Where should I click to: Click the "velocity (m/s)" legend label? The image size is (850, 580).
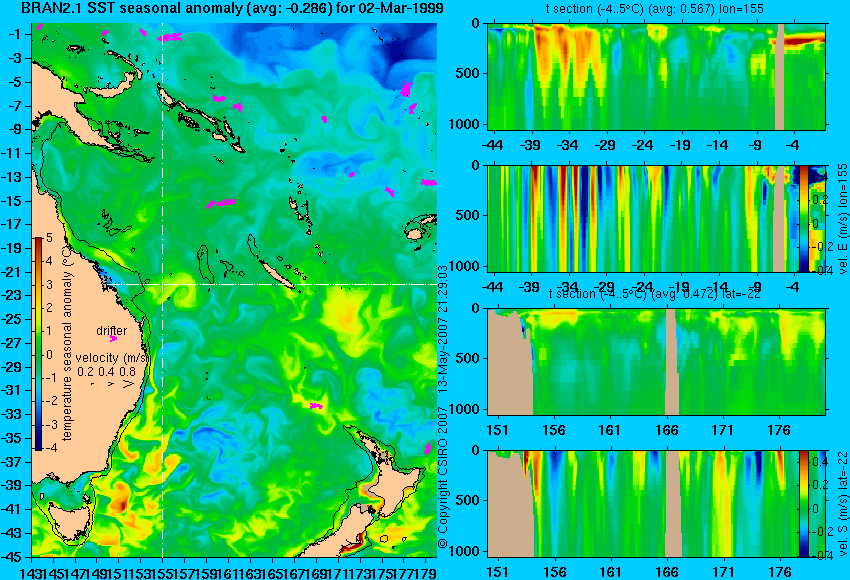[x=113, y=358]
